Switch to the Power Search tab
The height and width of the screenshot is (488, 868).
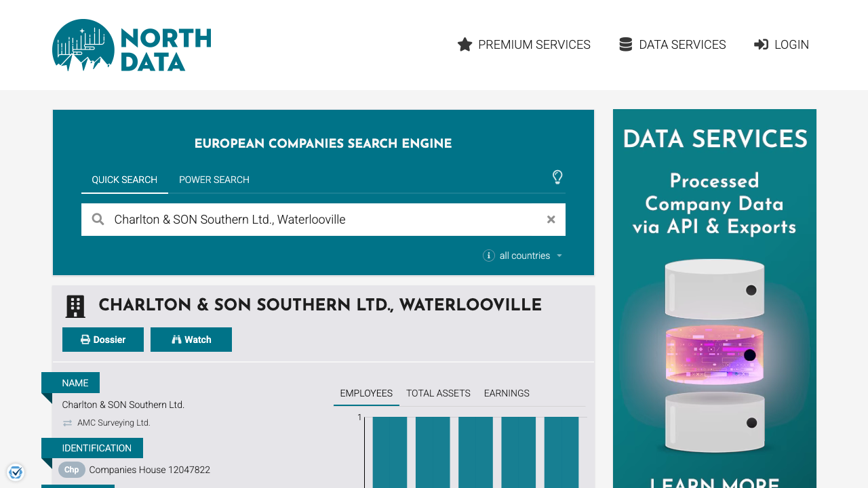pos(214,180)
